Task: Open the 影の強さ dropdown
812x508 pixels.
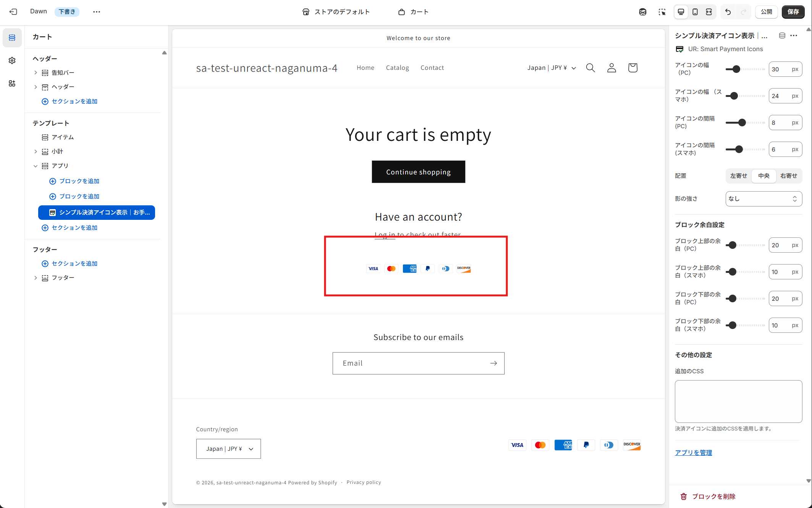Action: click(x=763, y=199)
